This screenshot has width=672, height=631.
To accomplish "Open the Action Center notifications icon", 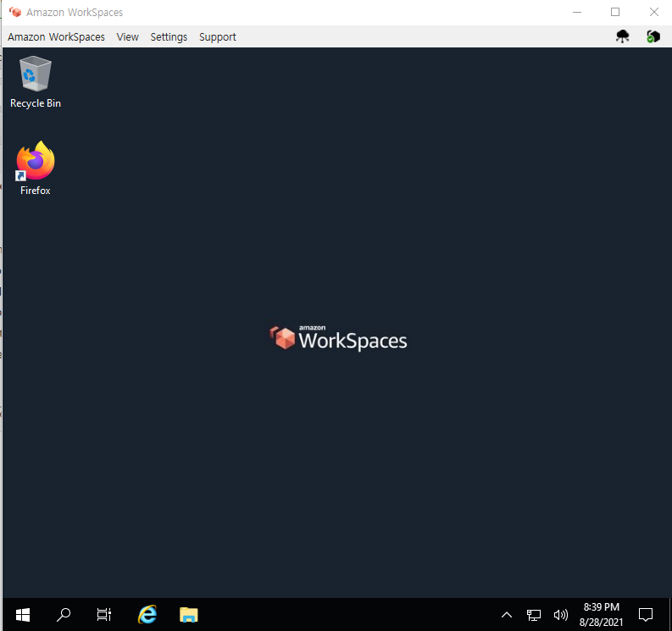I will [x=646, y=615].
